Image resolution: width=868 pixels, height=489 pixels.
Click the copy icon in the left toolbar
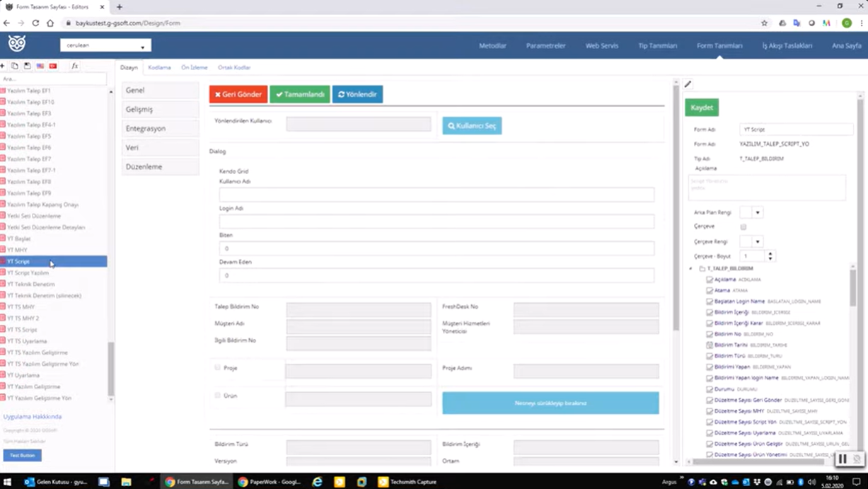tap(15, 66)
